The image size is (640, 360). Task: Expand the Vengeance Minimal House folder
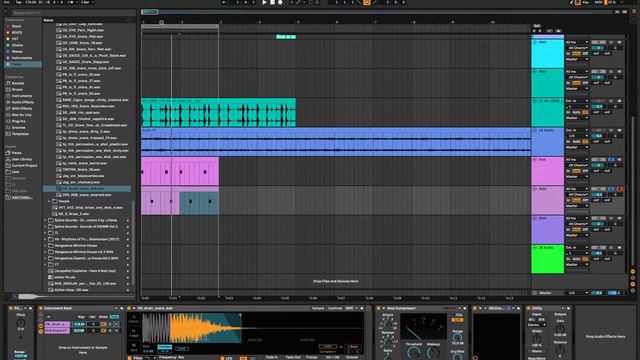45,246
